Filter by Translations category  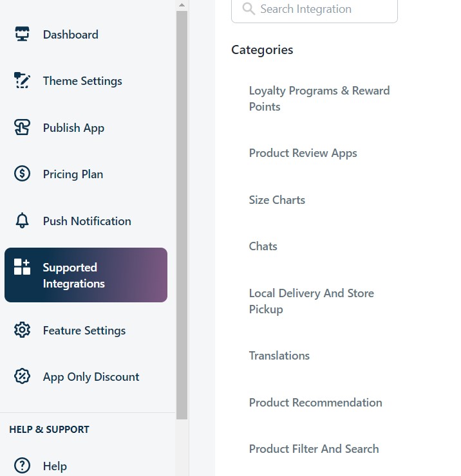(279, 356)
